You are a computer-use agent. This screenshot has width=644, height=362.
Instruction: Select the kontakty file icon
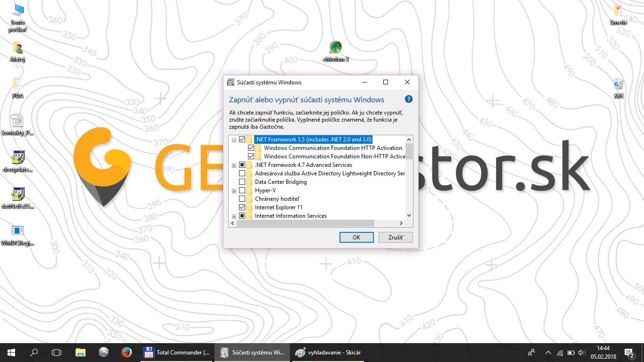[17, 124]
